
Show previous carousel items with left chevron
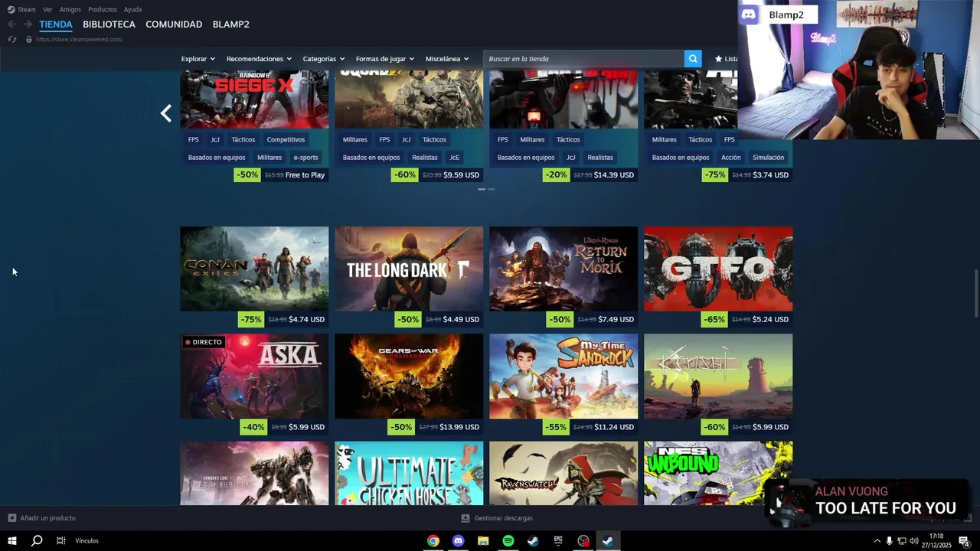tap(166, 113)
